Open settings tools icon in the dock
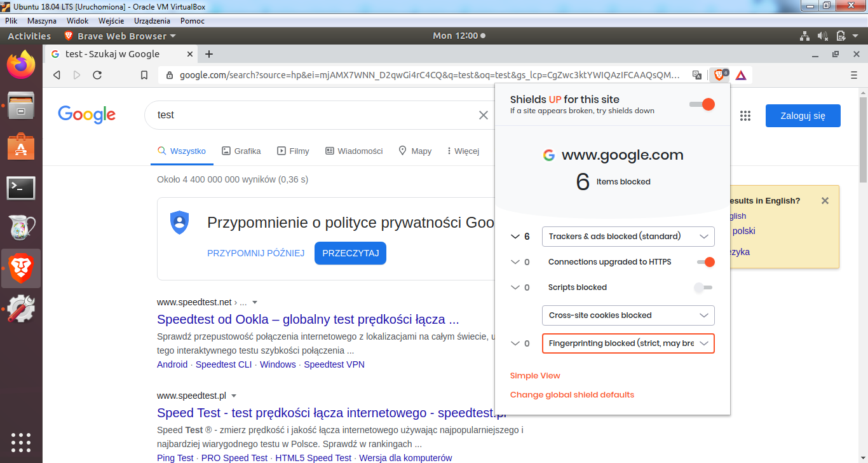This screenshot has width=868, height=463. (x=21, y=310)
